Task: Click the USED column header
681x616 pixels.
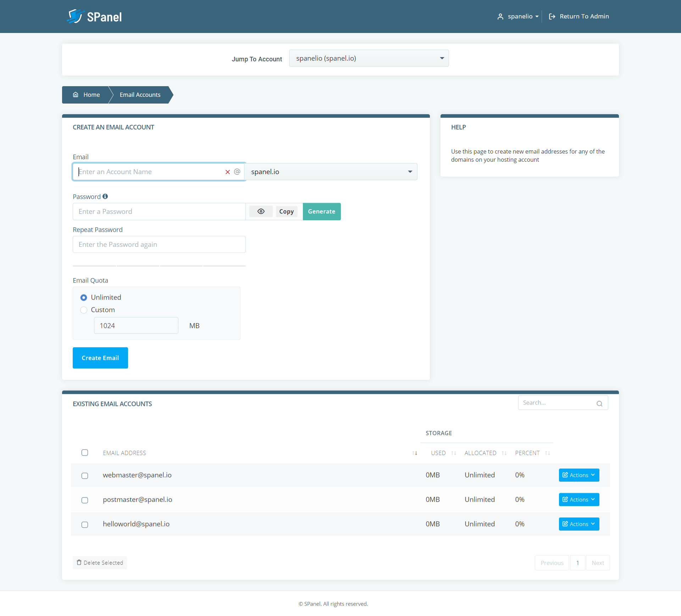Action: pos(438,453)
